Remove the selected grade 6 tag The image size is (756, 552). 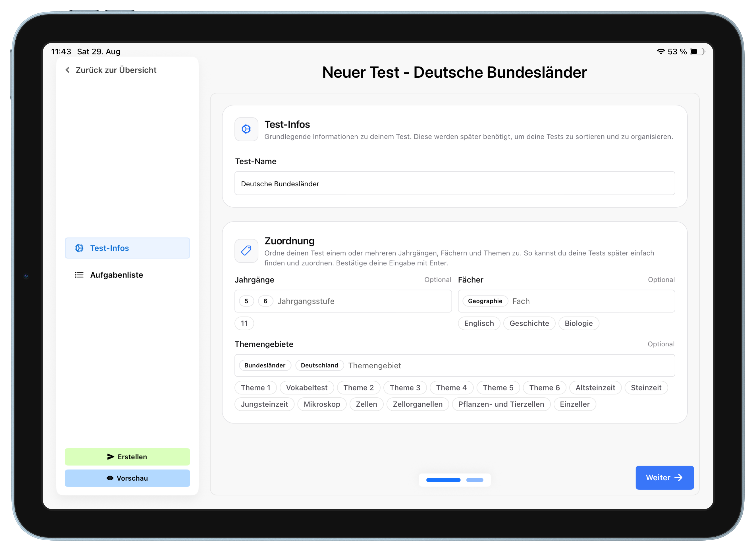click(x=265, y=301)
